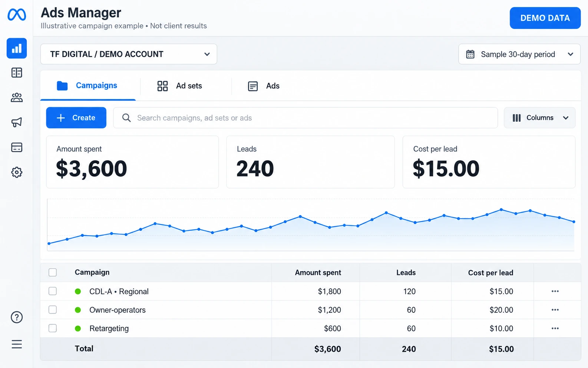Image resolution: width=588 pixels, height=368 pixels.
Task: Open the bar chart overview icon in sidebar
Action: (17, 48)
